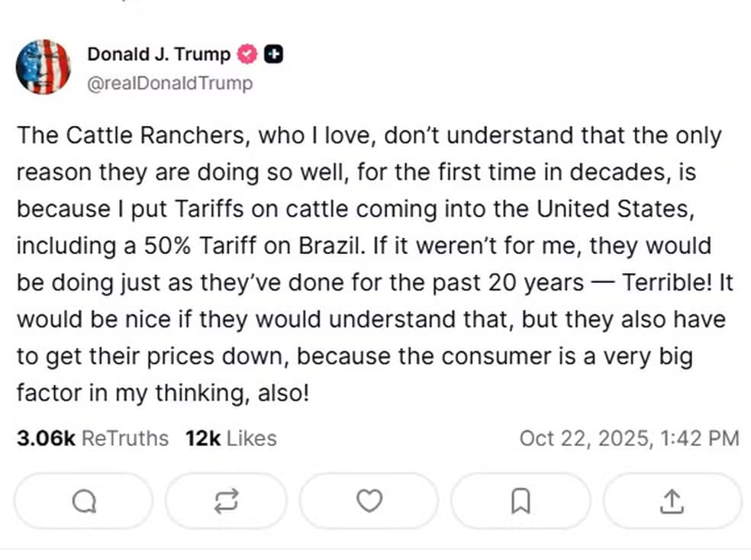The width and height of the screenshot is (751, 560).
Task: Click the black plus badge beside the name
Action: [273, 54]
